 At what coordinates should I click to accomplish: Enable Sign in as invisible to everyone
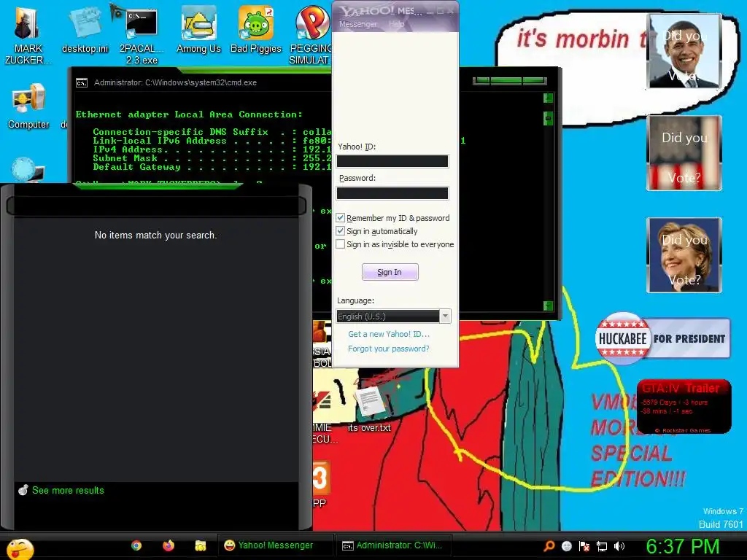(x=340, y=244)
